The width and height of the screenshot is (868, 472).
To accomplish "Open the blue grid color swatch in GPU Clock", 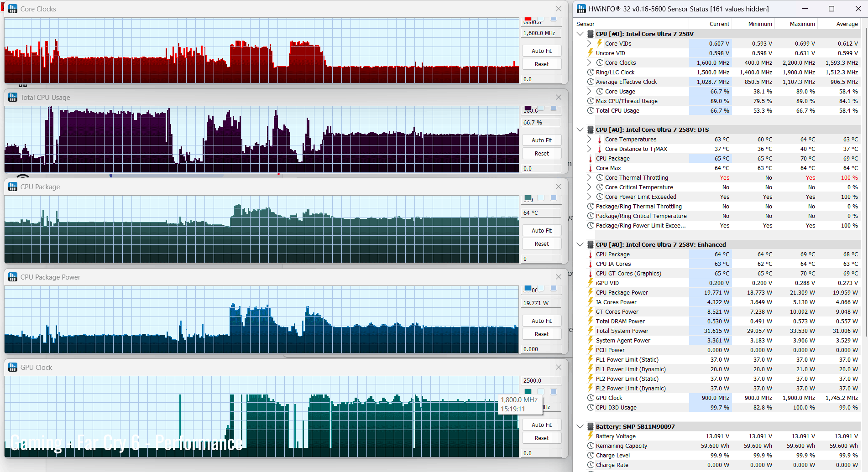I will [x=554, y=392].
